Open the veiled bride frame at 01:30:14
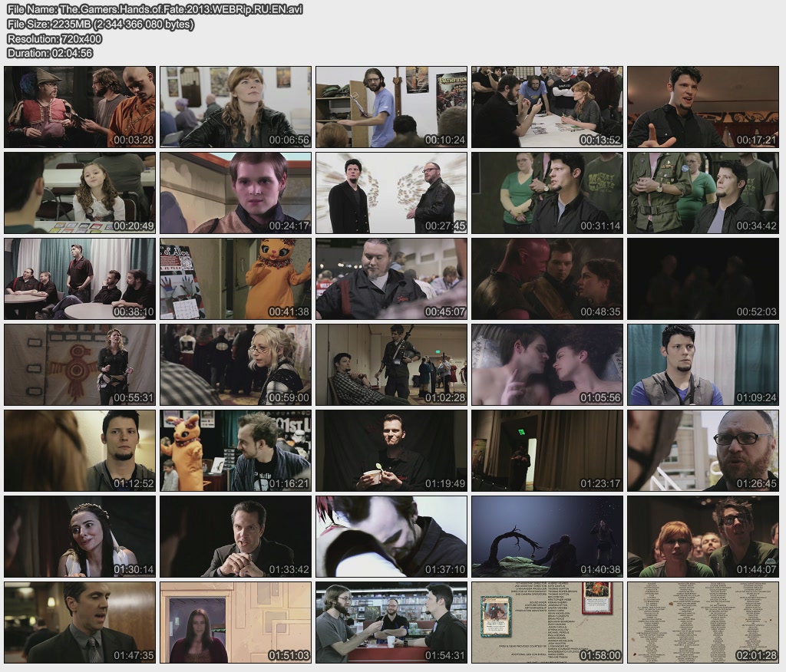Image resolution: width=786 pixels, height=672 pixels. [80, 536]
